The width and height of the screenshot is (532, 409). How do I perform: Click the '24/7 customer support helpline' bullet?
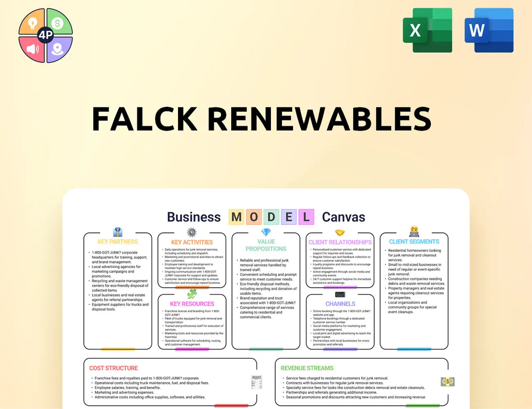point(341,281)
